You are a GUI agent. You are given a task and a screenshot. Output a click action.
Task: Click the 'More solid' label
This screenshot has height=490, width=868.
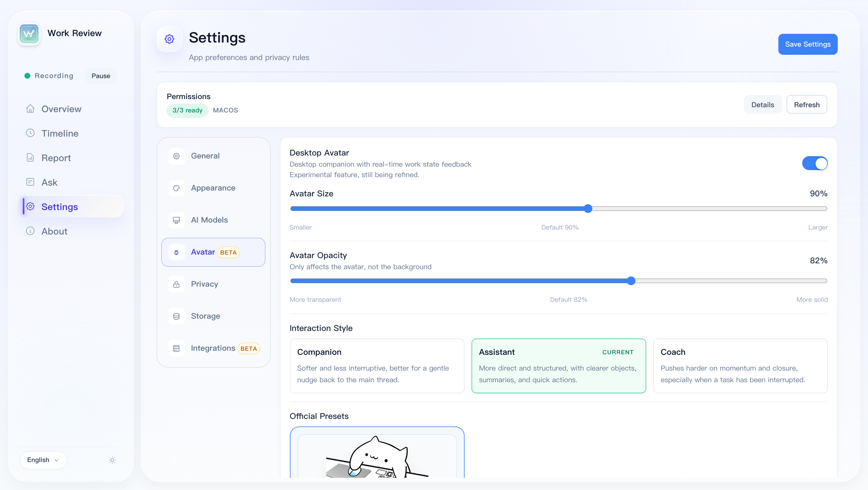(x=812, y=299)
